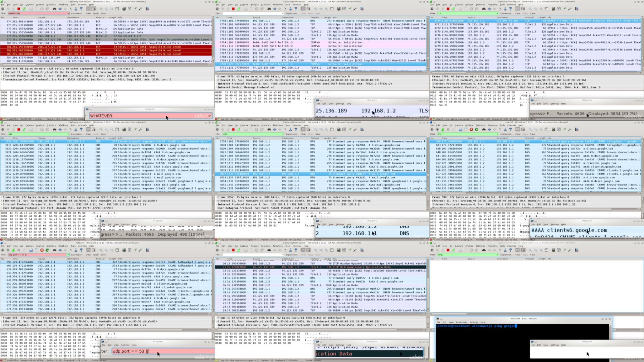Open preferences wrench in the dns-filter window

(570, 130)
